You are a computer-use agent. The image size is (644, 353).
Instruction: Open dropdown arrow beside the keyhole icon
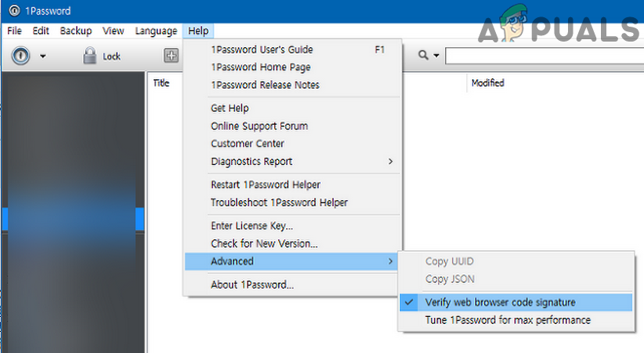(43, 56)
